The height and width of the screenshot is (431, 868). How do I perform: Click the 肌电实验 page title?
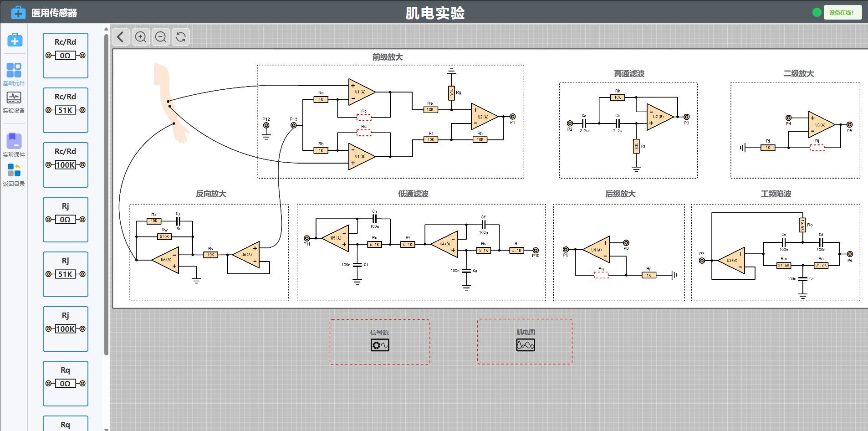[x=435, y=13]
